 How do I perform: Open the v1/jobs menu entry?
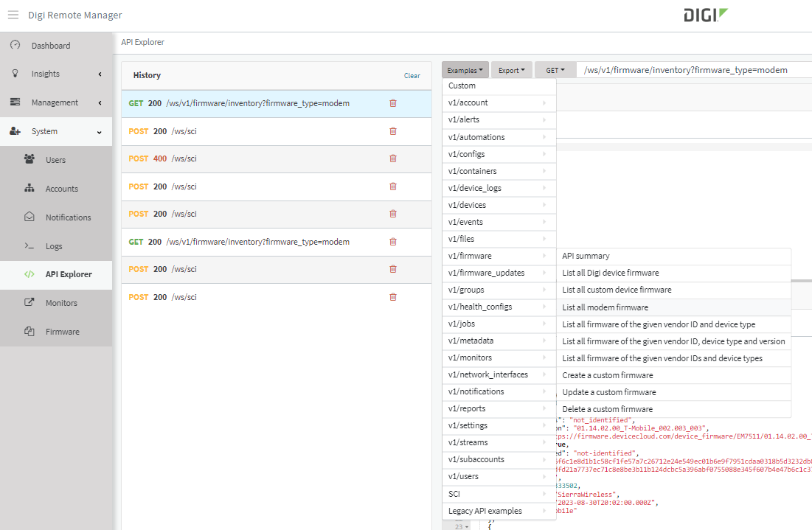(x=499, y=324)
